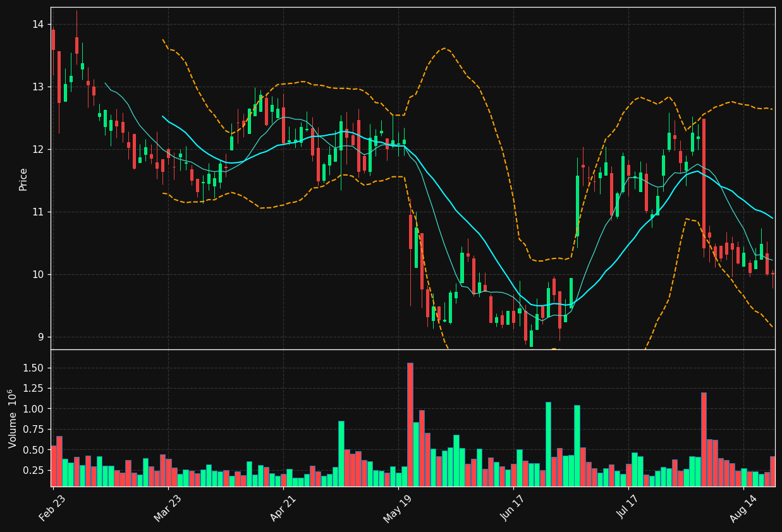Click the 'Mar 23' date label

tap(167, 507)
